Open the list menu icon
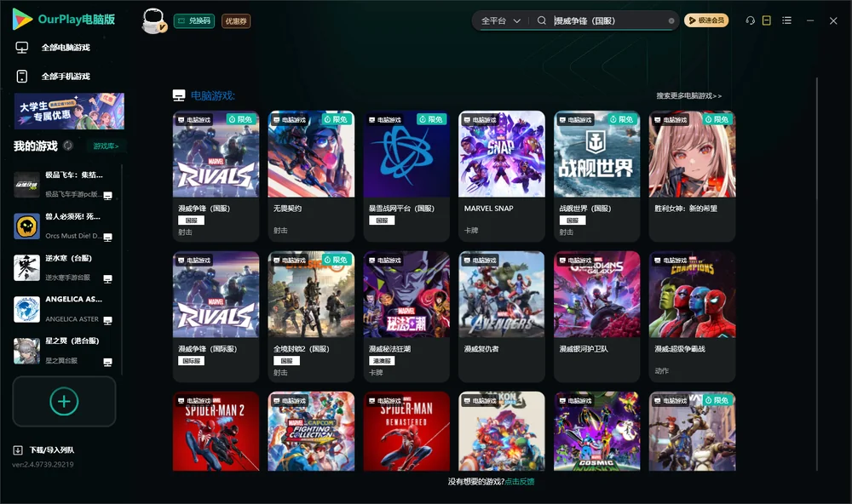 coord(786,20)
